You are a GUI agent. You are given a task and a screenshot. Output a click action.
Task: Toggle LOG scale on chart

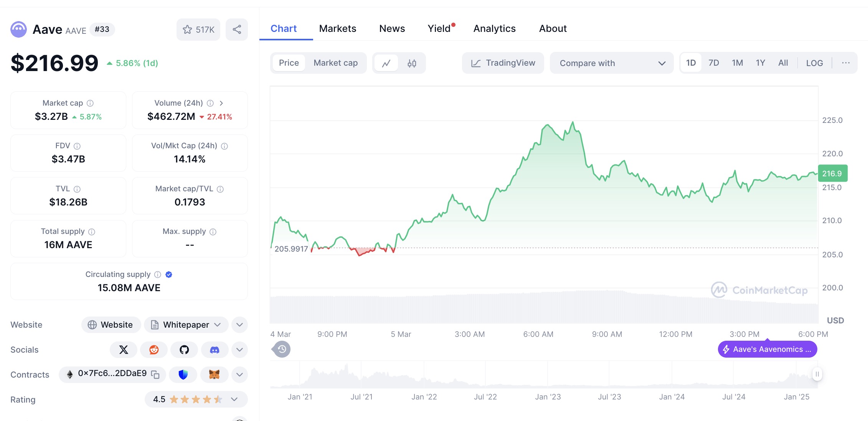click(814, 63)
